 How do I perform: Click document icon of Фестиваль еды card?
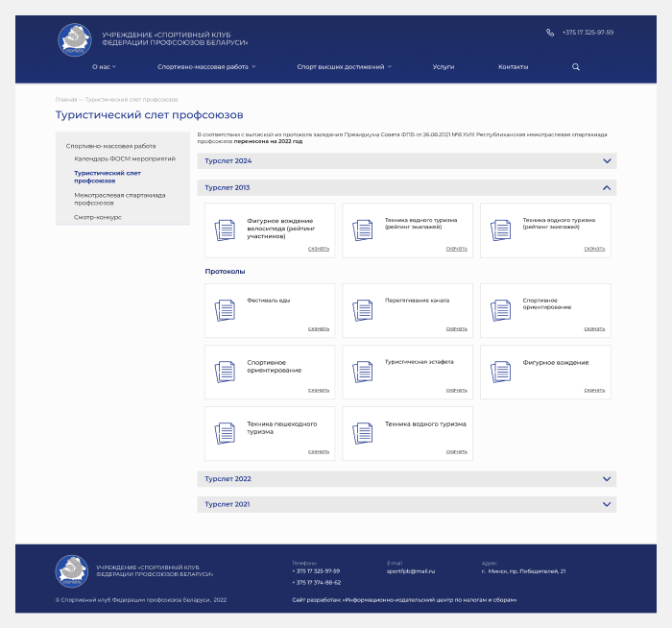(225, 310)
